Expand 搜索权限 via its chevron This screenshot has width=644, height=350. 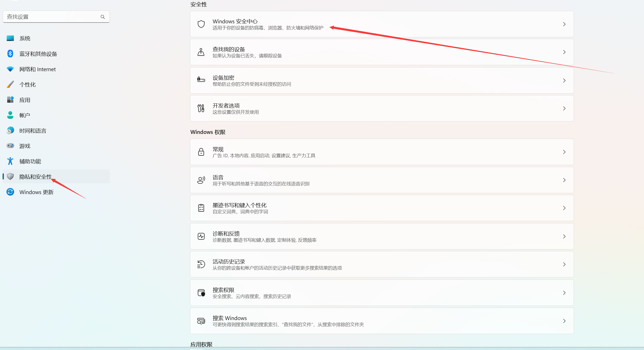click(x=564, y=293)
